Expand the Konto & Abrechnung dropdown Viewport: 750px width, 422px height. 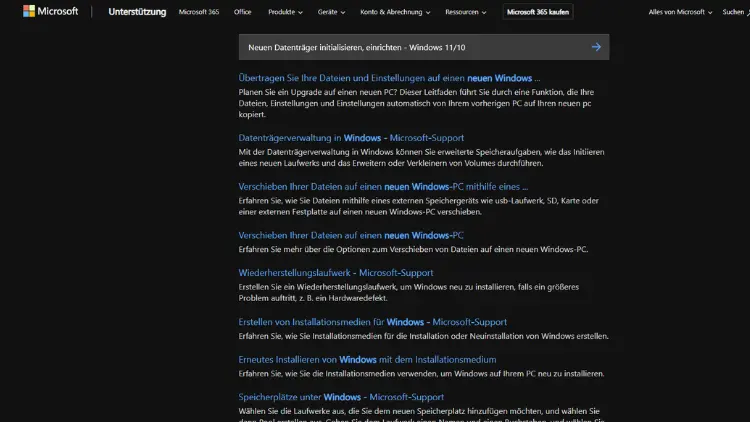(395, 12)
